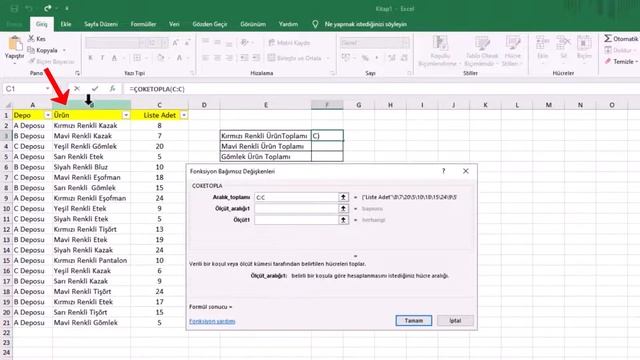Open the Ürün column filter dropdown

point(126,116)
